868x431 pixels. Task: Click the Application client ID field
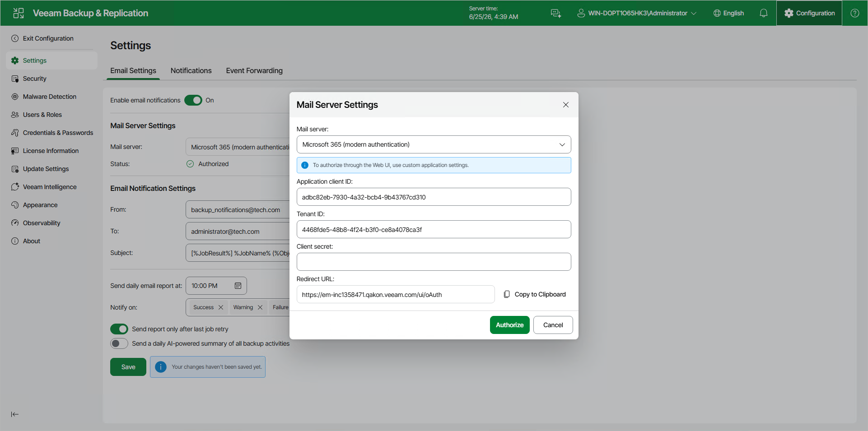click(434, 197)
